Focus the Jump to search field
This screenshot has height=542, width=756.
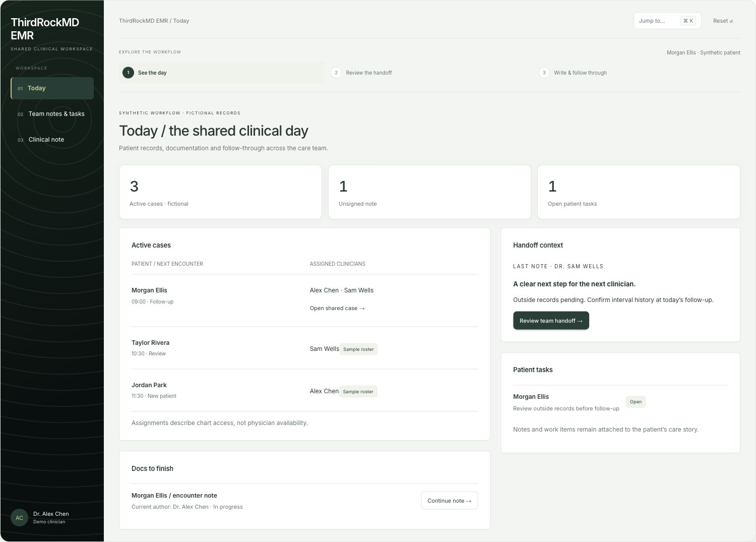tap(667, 21)
